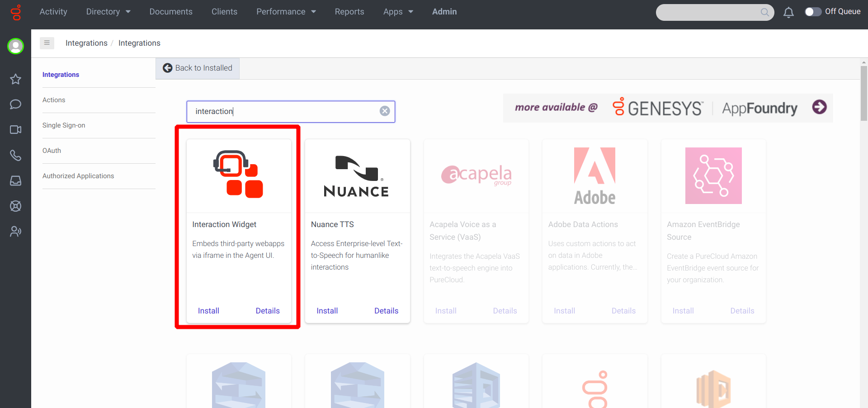Clear the integration search text

tap(385, 111)
